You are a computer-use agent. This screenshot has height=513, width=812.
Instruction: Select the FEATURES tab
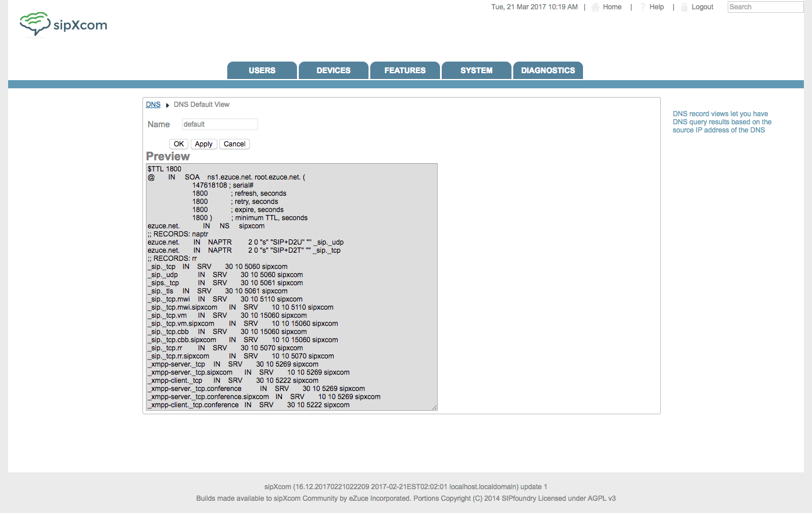(405, 70)
